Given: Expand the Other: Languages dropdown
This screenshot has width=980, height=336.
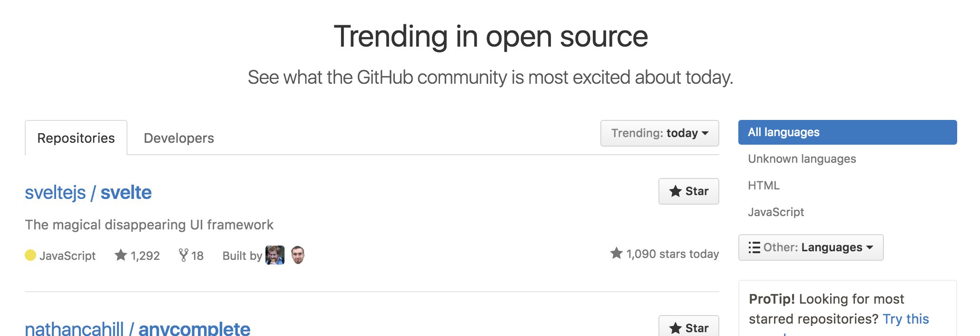Looking at the screenshot, I should (x=811, y=247).
